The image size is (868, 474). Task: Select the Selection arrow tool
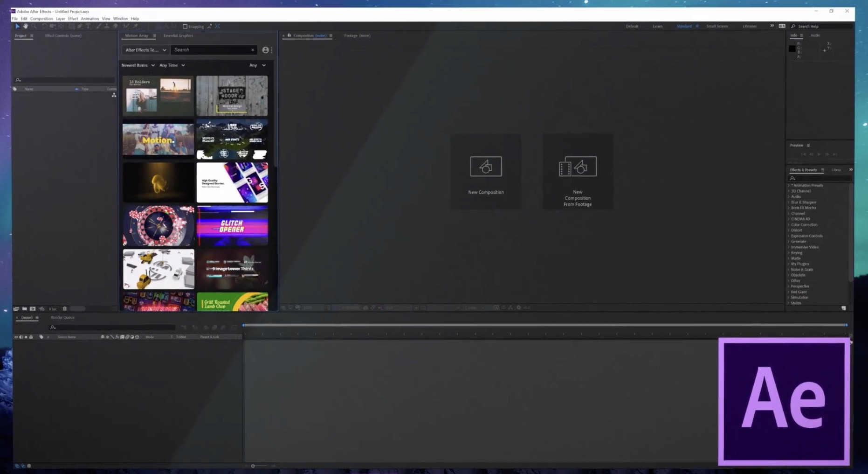[18, 26]
